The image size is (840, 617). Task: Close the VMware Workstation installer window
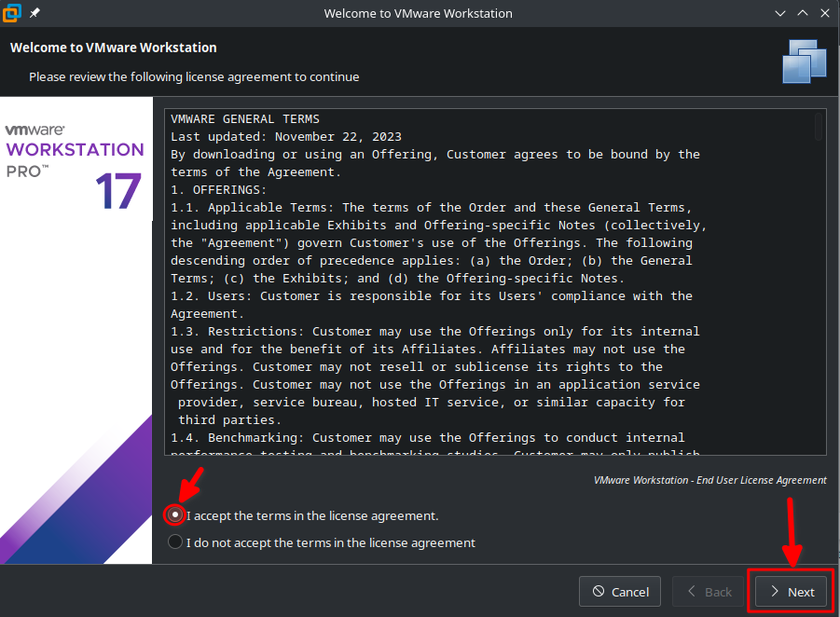tap(823, 14)
